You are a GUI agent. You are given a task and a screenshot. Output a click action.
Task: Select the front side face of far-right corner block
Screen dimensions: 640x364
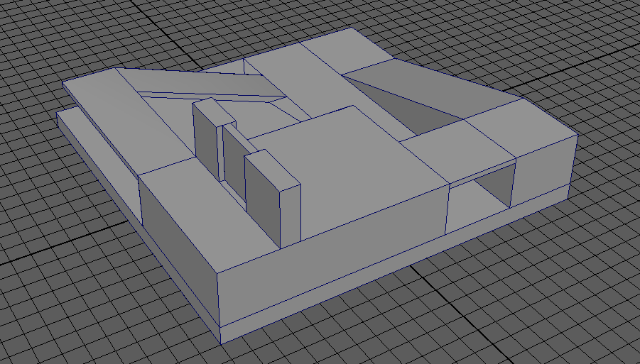(542, 170)
